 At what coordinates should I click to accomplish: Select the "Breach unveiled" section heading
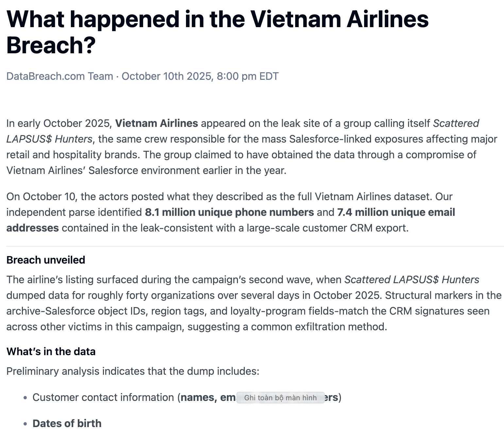coord(46,260)
